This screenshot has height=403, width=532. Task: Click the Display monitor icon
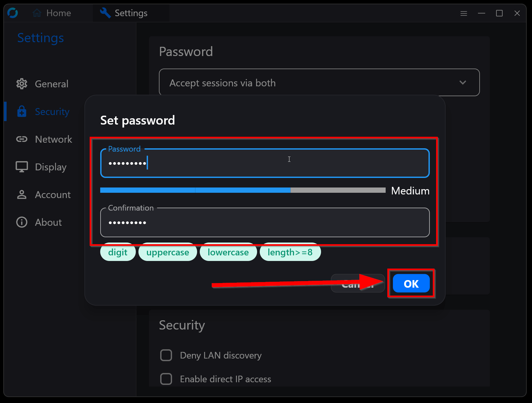(22, 167)
